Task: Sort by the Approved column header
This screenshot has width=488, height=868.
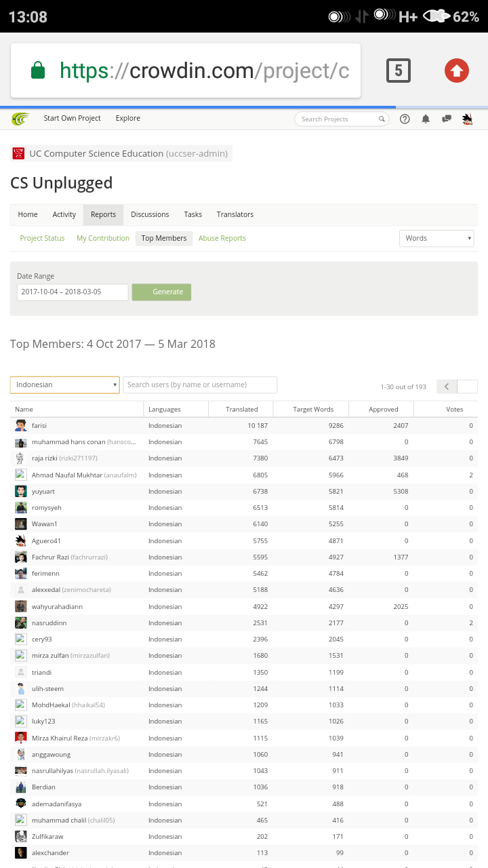Action: [381, 409]
